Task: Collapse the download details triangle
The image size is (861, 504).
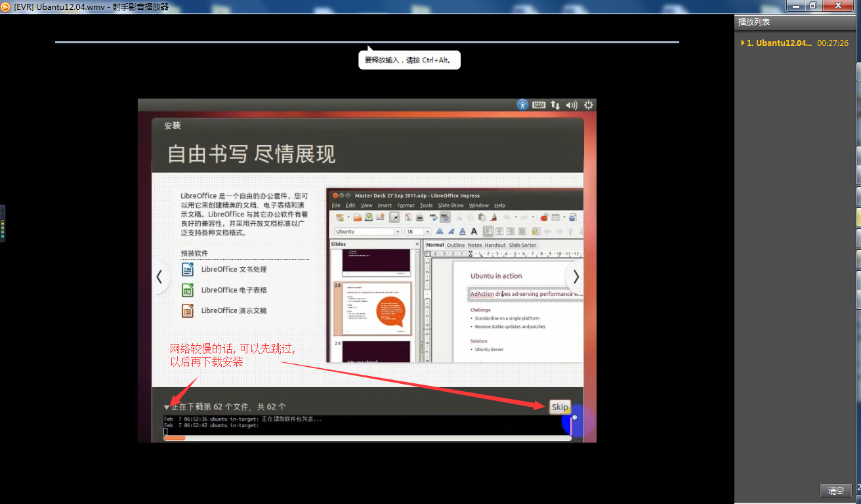Action: pos(167,408)
